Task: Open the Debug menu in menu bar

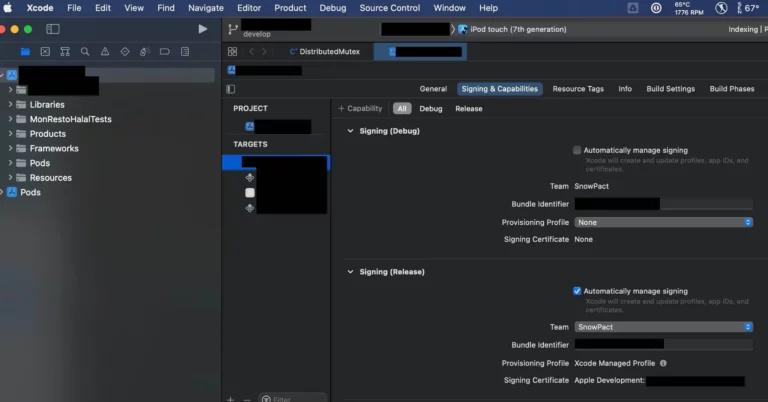Action: (333, 8)
